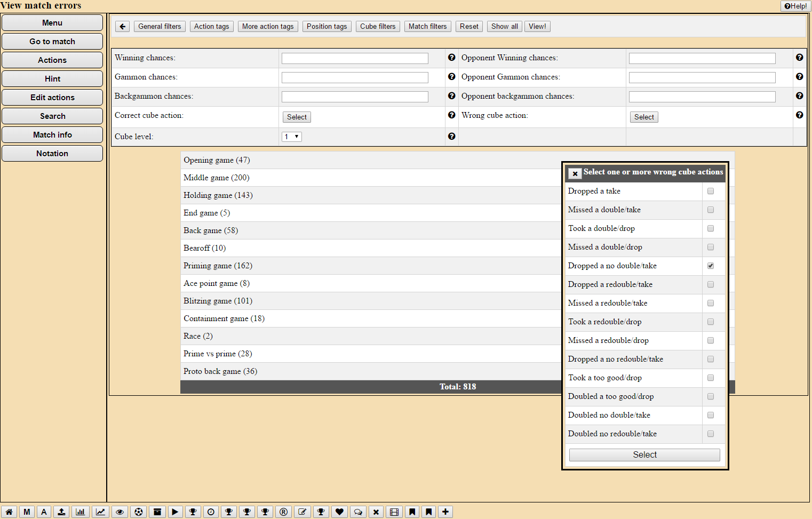This screenshot has height=519, width=812.
Task: Click the upload icon in bottom toolbar
Action: 62,512
